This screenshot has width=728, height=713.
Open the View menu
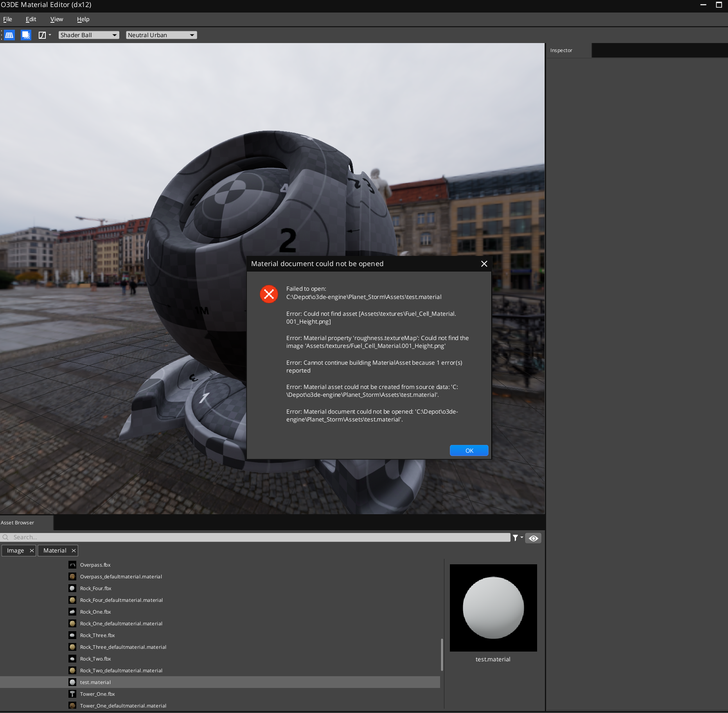click(x=57, y=19)
